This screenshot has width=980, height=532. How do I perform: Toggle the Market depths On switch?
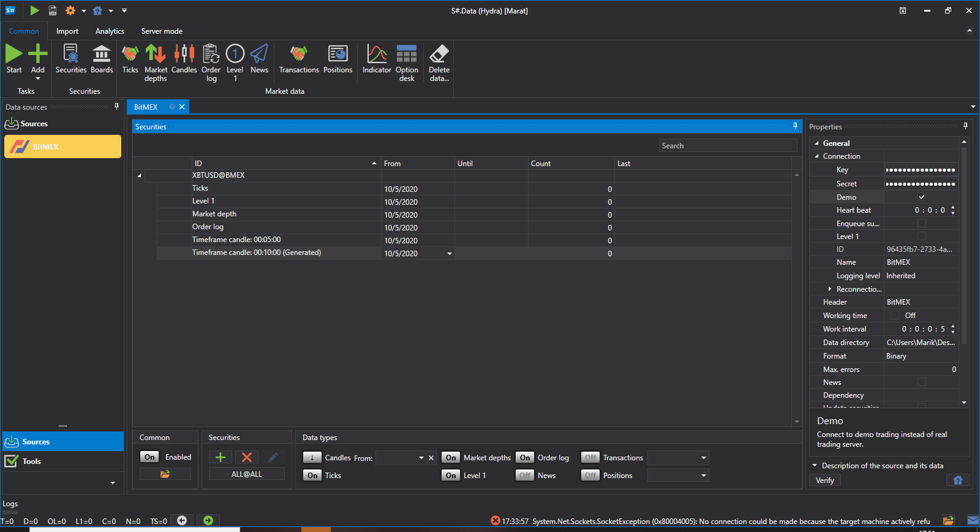(451, 457)
